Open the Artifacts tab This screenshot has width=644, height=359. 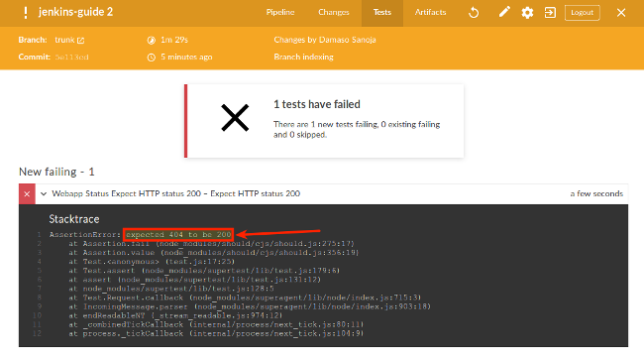tap(430, 13)
